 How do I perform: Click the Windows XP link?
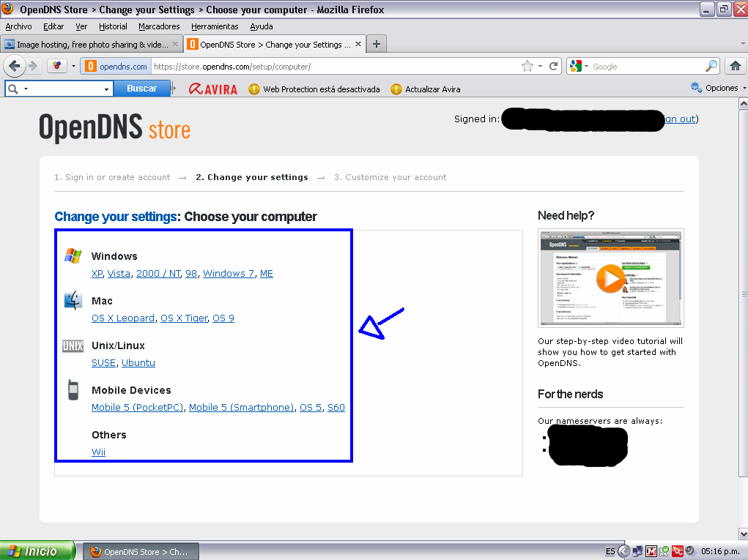click(x=97, y=274)
